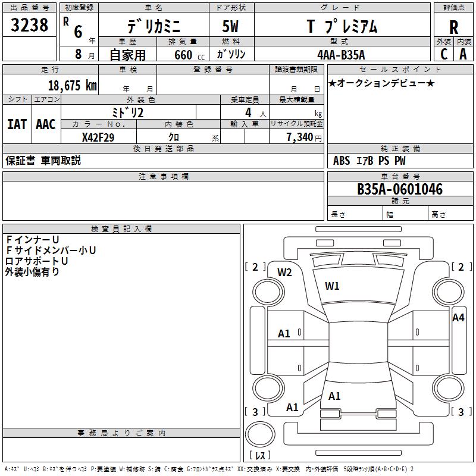This screenshot has width=476, height=476.
Task: Select the car name デリカミニ
Action: pos(154,26)
